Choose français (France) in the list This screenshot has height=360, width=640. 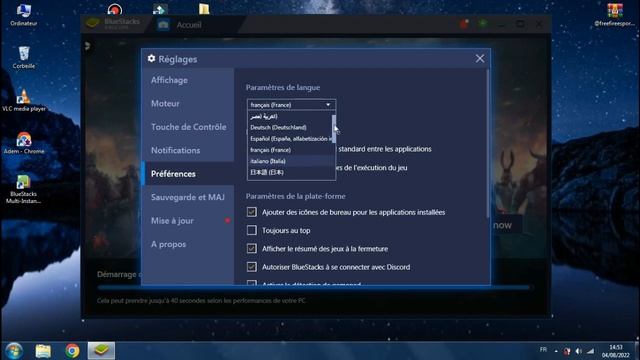(x=290, y=150)
